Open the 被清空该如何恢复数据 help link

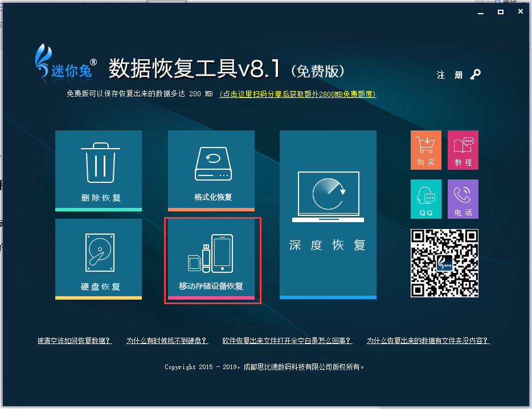coord(75,341)
